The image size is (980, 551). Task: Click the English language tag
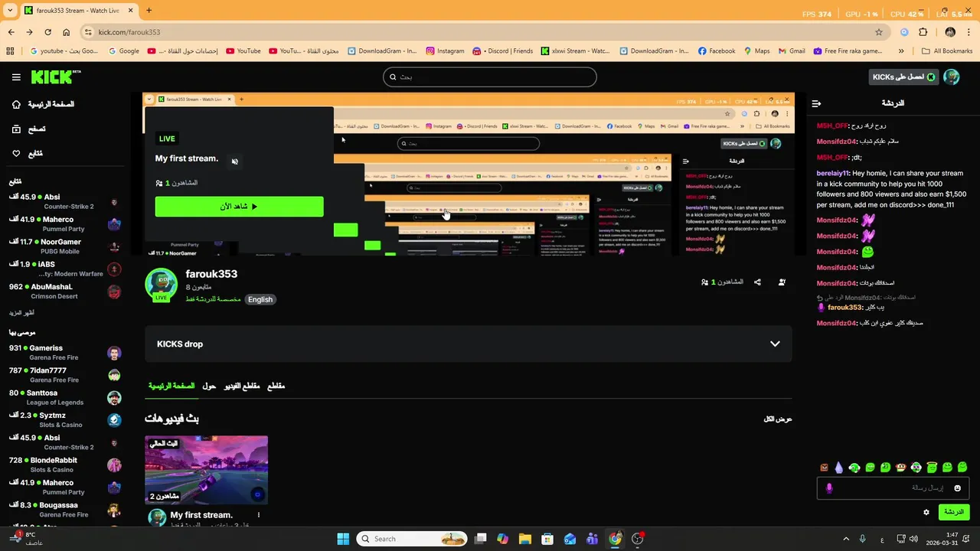pyautogui.click(x=260, y=299)
